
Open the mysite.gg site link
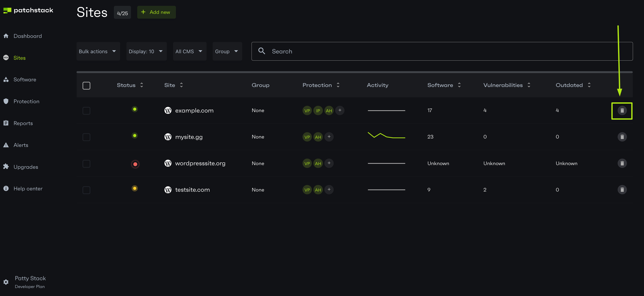click(189, 137)
